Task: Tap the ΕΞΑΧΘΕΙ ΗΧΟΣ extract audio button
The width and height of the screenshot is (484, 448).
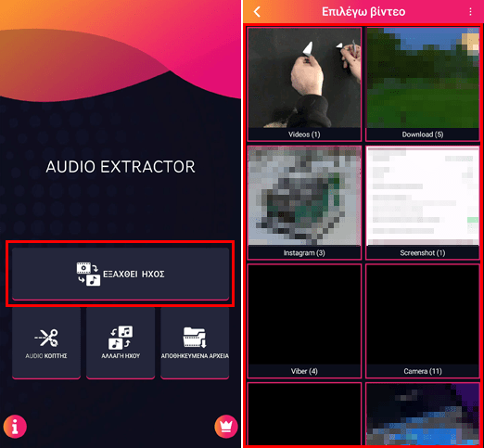Action: click(121, 274)
